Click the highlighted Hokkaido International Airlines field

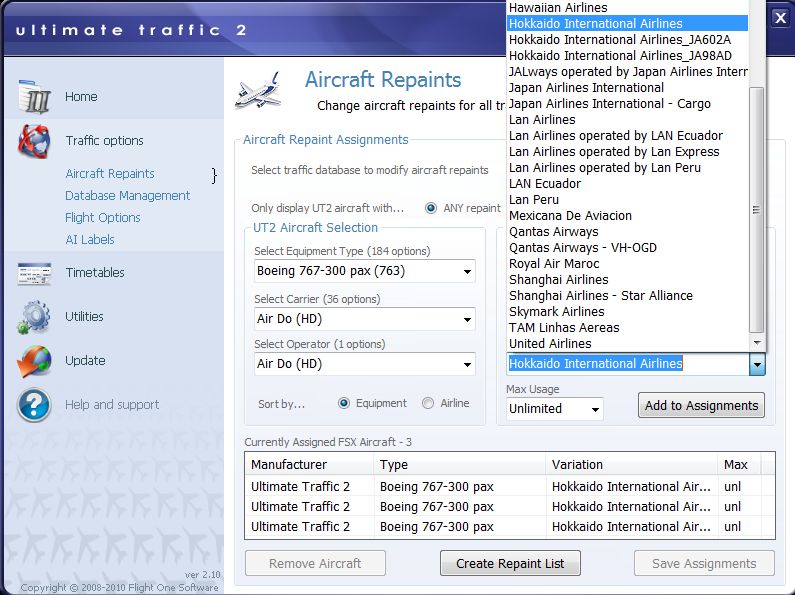[628, 364]
